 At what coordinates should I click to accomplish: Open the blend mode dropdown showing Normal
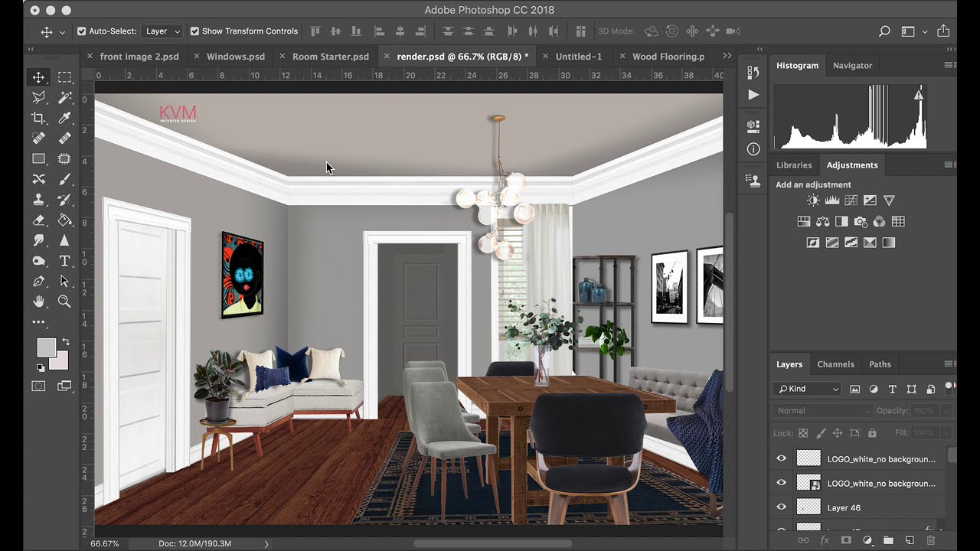click(820, 410)
